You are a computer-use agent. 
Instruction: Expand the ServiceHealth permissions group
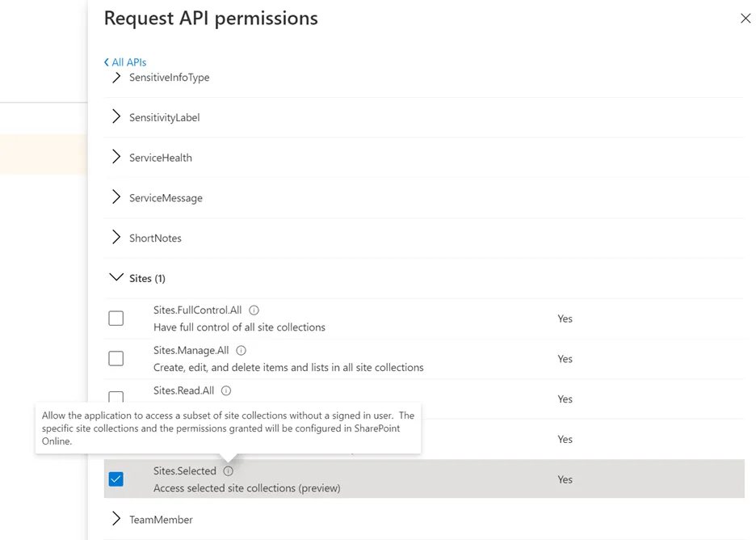(x=116, y=158)
